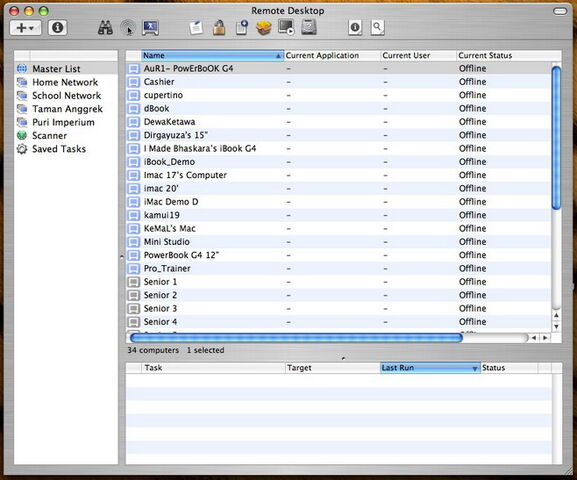Select the iBook_Demo computer
Viewport: 577px width, 480px height.
point(339,162)
